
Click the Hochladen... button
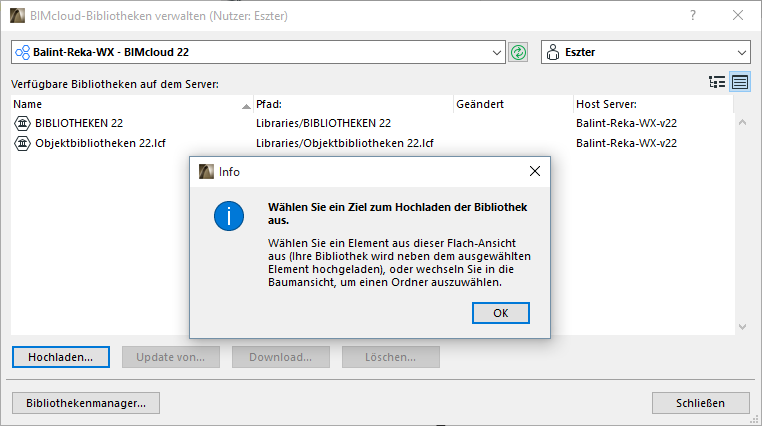pyautogui.click(x=61, y=357)
